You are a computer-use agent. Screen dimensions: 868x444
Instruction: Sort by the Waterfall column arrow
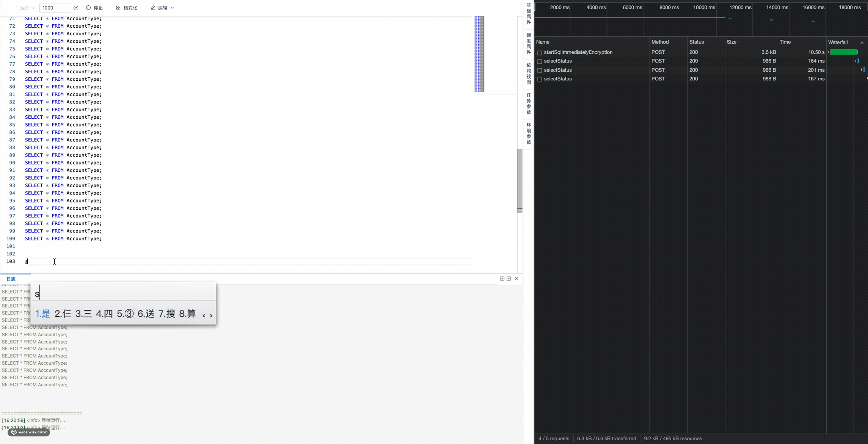[x=862, y=42]
